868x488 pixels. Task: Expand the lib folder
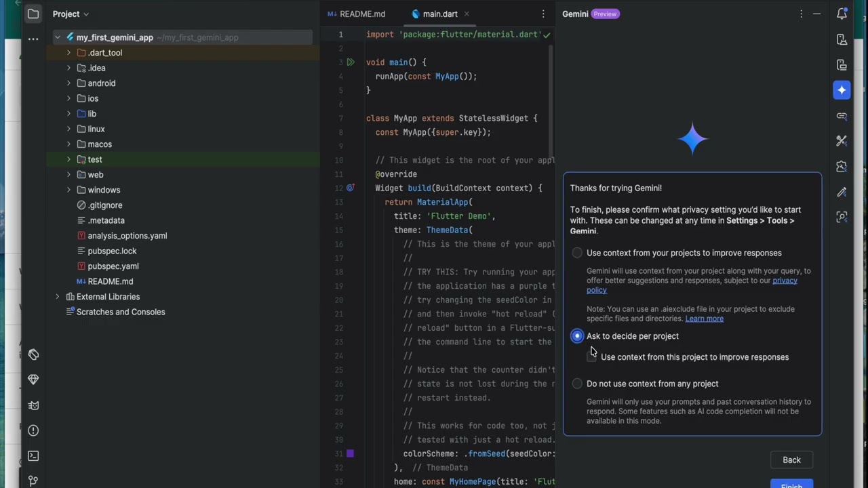tap(68, 114)
